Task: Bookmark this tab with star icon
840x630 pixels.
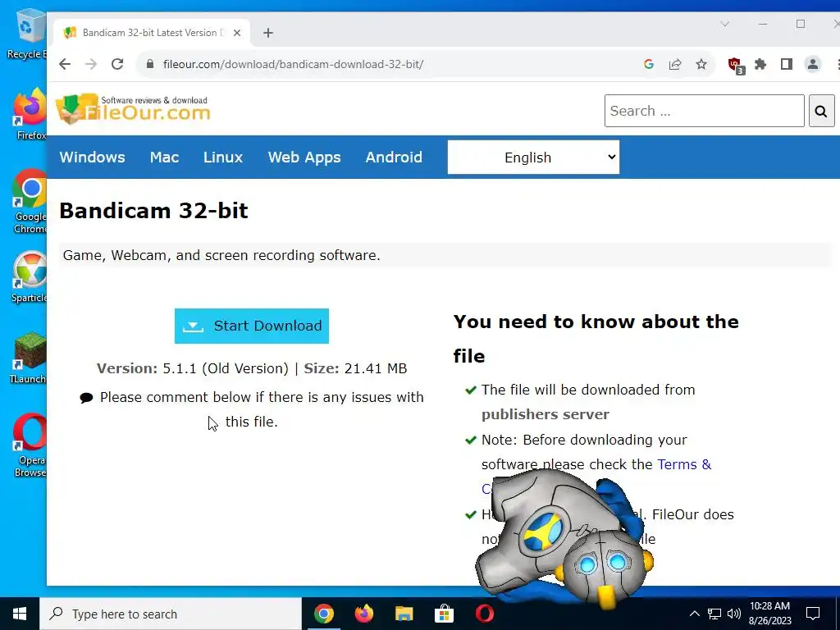Action: click(x=701, y=64)
